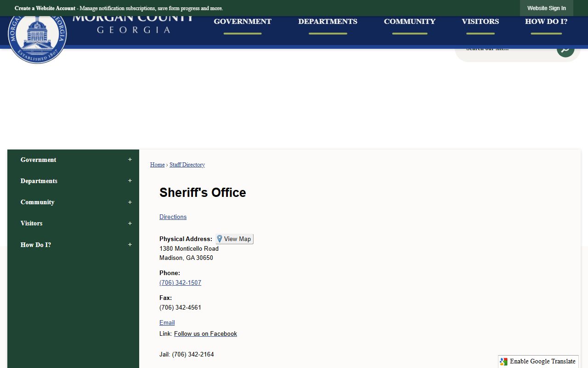This screenshot has height=368, width=588.
Task: Open the HOW DO I? top menu
Action: click(546, 22)
